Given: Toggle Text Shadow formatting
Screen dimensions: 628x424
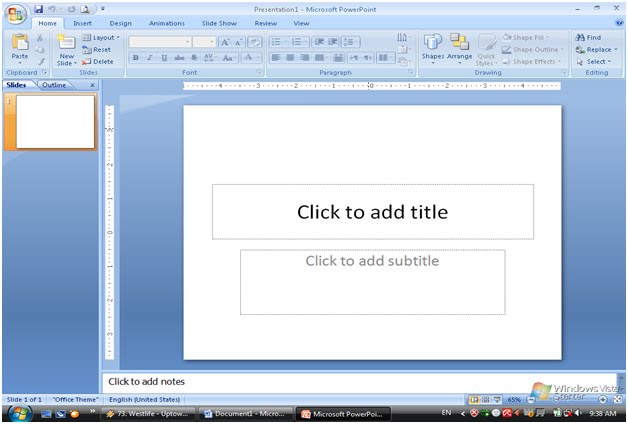Looking at the screenshot, I should coord(194,58).
